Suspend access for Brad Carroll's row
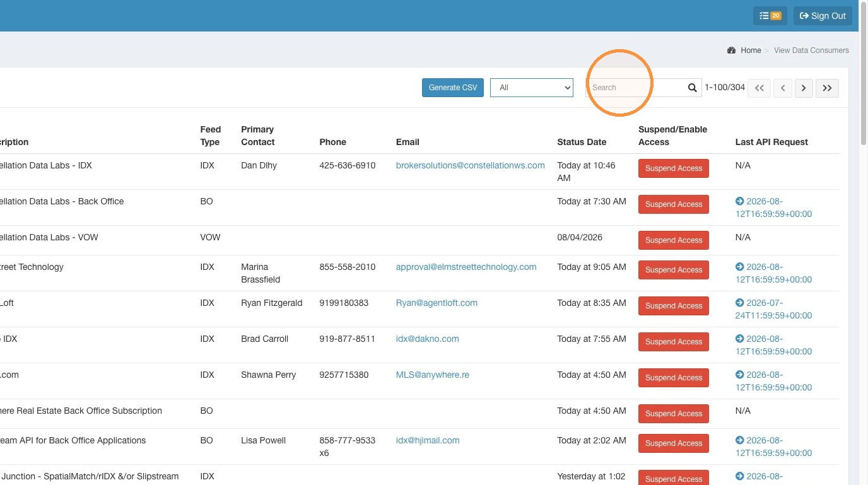Image resolution: width=868 pixels, height=485 pixels. pos(674,342)
